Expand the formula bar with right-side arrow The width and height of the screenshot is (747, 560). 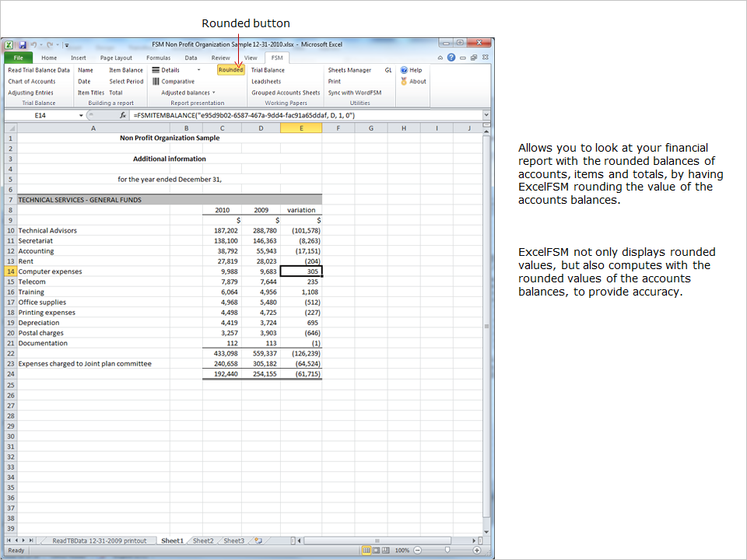[486, 115]
